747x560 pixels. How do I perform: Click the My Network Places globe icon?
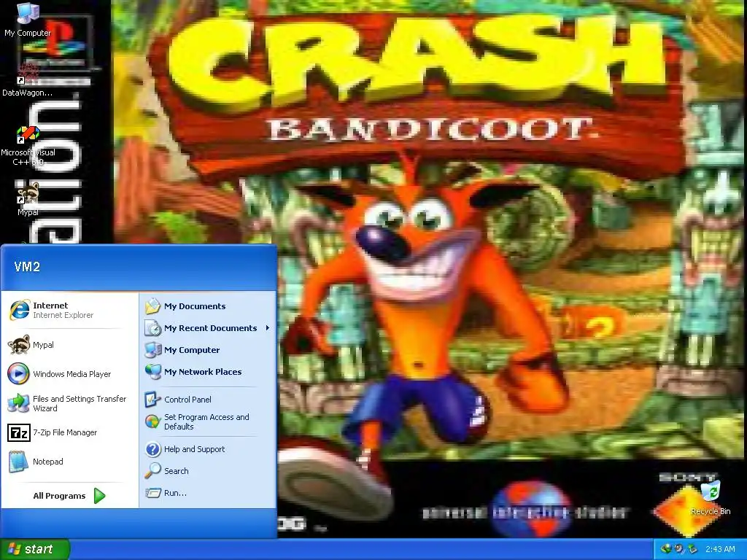point(153,372)
